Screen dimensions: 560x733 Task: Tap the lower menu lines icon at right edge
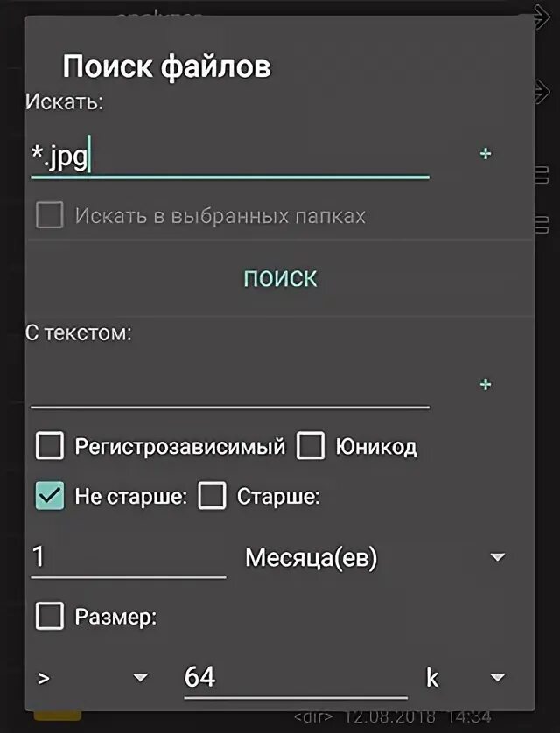point(542,225)
